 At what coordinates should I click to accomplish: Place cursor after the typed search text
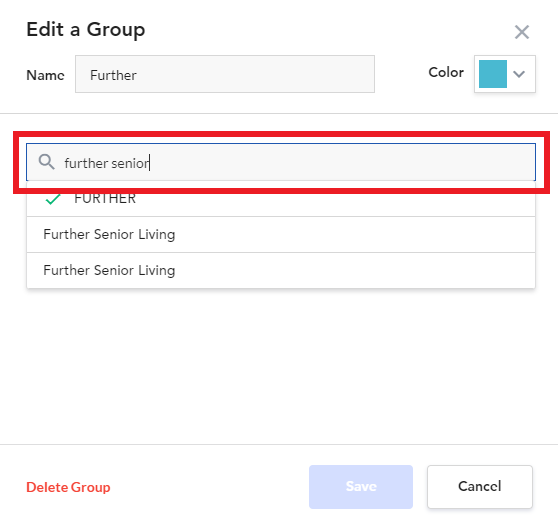tap(150, 163)
